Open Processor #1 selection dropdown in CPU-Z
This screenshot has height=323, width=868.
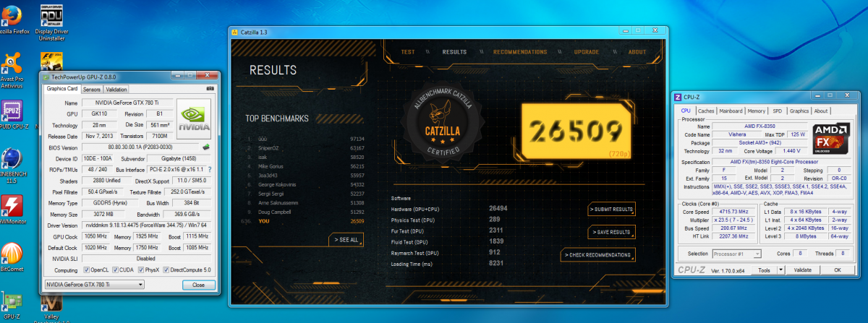(737, 254)
